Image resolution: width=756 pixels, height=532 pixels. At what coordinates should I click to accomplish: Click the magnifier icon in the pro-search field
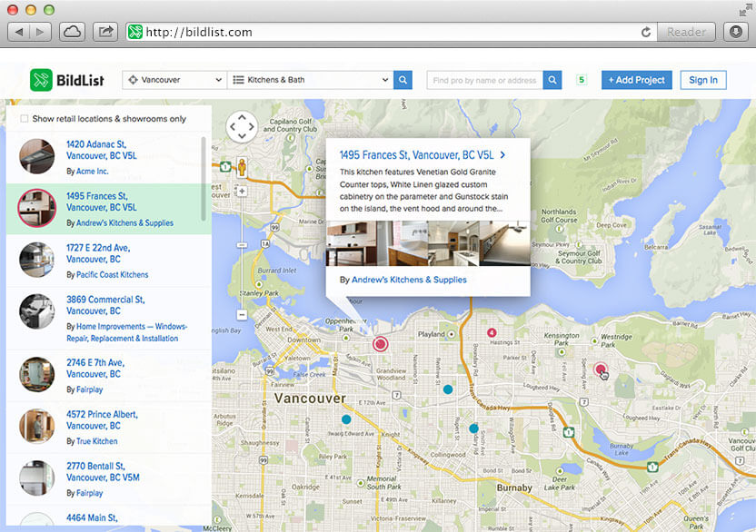coord(552,79)
